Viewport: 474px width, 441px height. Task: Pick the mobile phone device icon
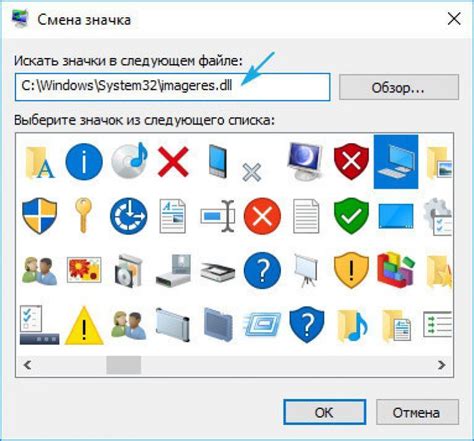pyautogui.click(x=218, y=161)
